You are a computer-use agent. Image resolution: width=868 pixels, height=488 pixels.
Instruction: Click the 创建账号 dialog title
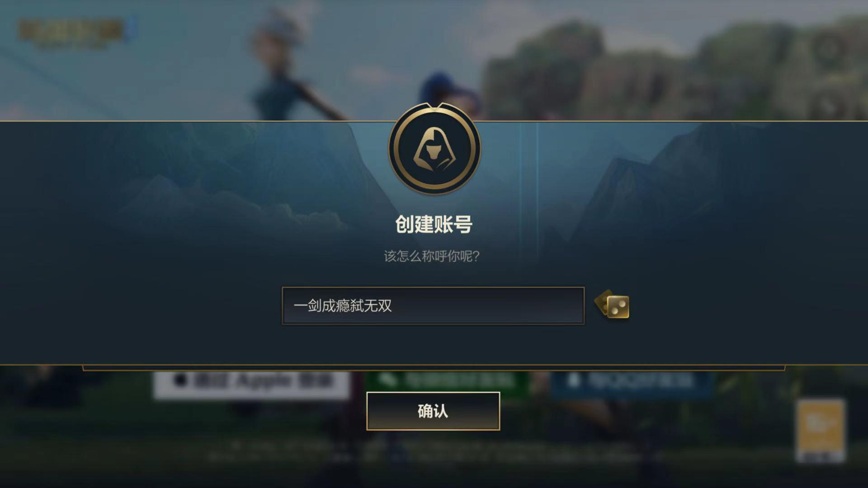[434, 225]
